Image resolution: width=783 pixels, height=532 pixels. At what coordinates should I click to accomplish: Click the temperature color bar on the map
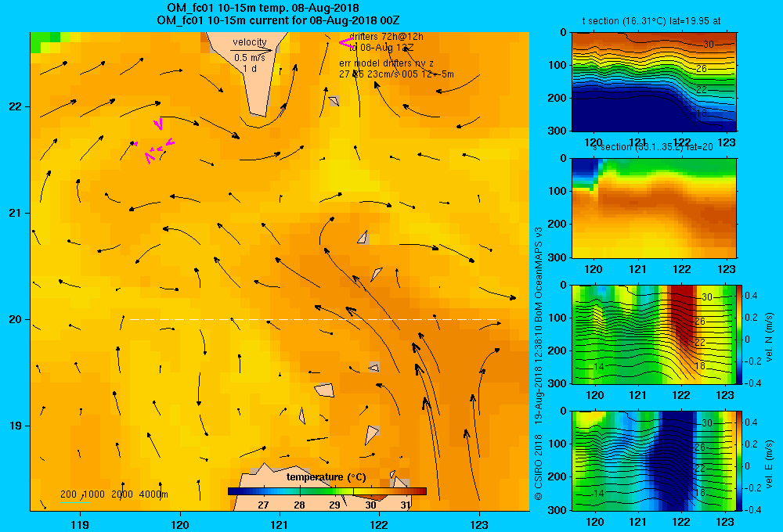(x=327, y=491)
